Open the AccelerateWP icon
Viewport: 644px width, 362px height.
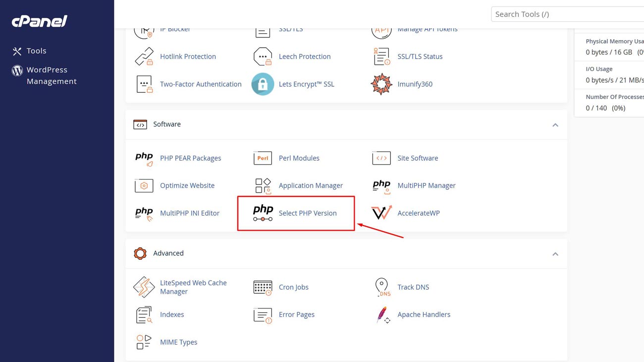tap(381, 213)
